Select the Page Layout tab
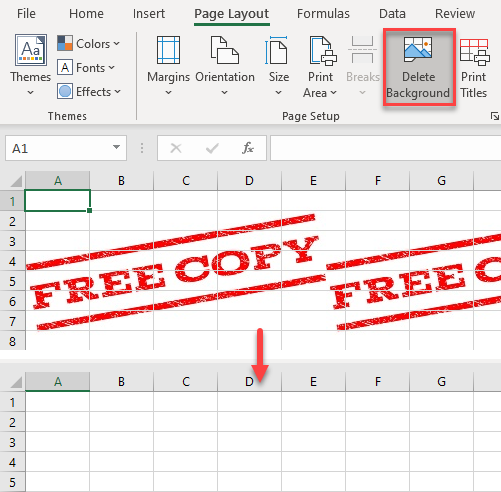Image resolution: width=501 pixels, height=492 pixels. point(232,14)
